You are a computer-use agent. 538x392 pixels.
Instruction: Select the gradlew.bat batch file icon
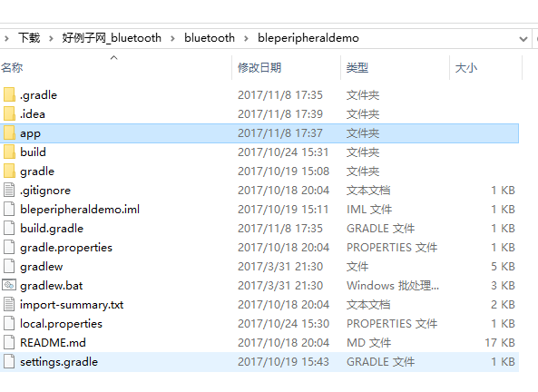9,285
